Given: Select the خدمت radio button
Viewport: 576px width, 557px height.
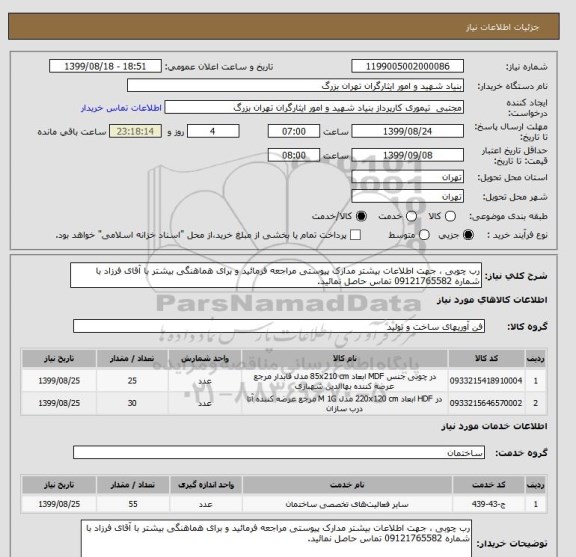Looking at the screenshot, I should [x=411, y=216].
